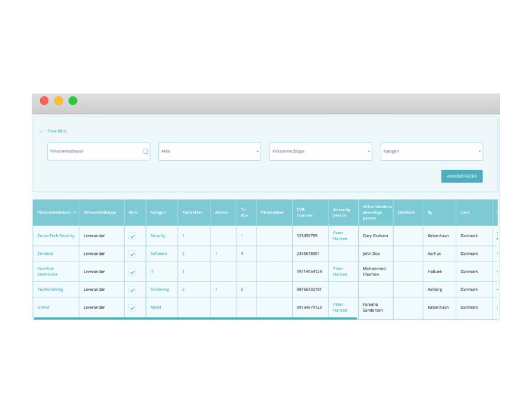The width and height of the screenshot is (532, 414).
Task: Toggle the Aktiv checkbox for Zendesk
Action: click(132, 254)
